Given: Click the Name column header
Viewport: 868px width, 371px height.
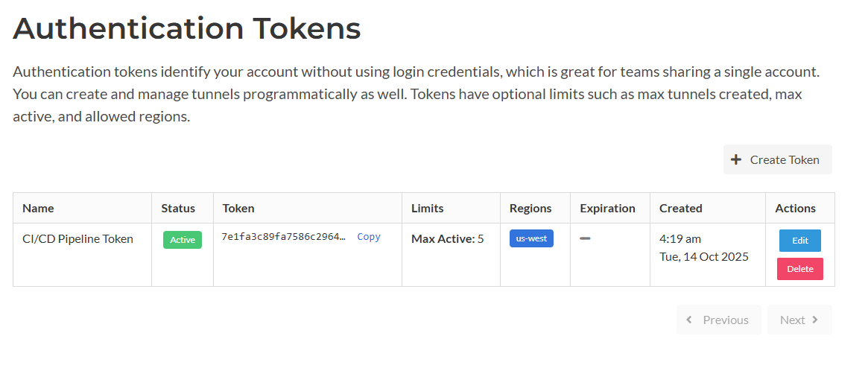Looking at the screenshot, I should coord(38,208).
